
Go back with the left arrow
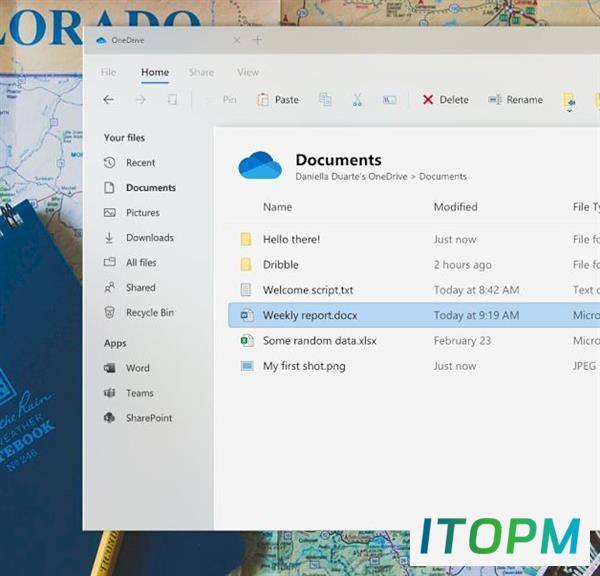pyautogui.click(x=109, y=100)
